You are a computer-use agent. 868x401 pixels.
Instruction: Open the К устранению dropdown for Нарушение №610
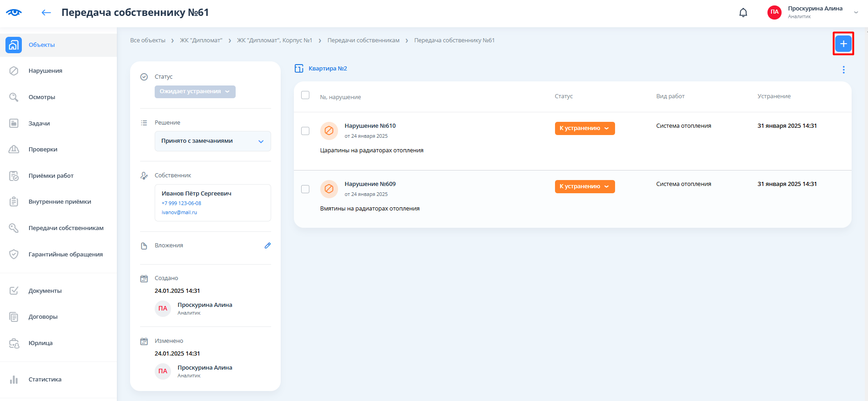point(584,129)
